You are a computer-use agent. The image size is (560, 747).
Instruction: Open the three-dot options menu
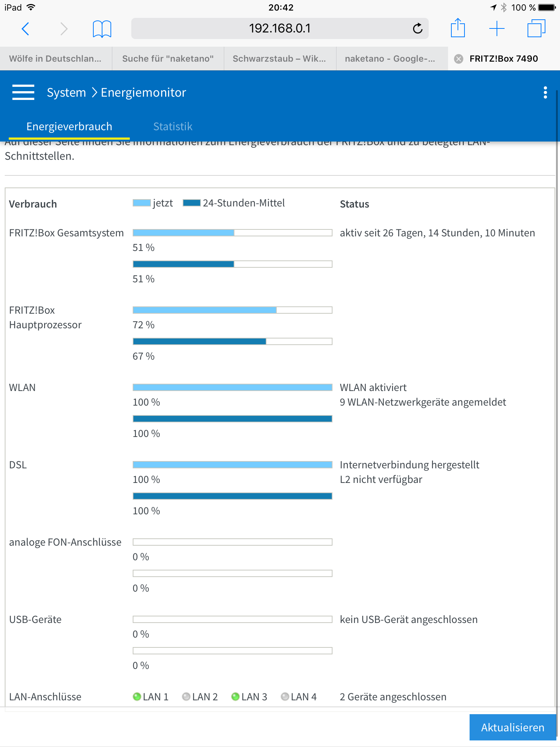tap(545, 92)
